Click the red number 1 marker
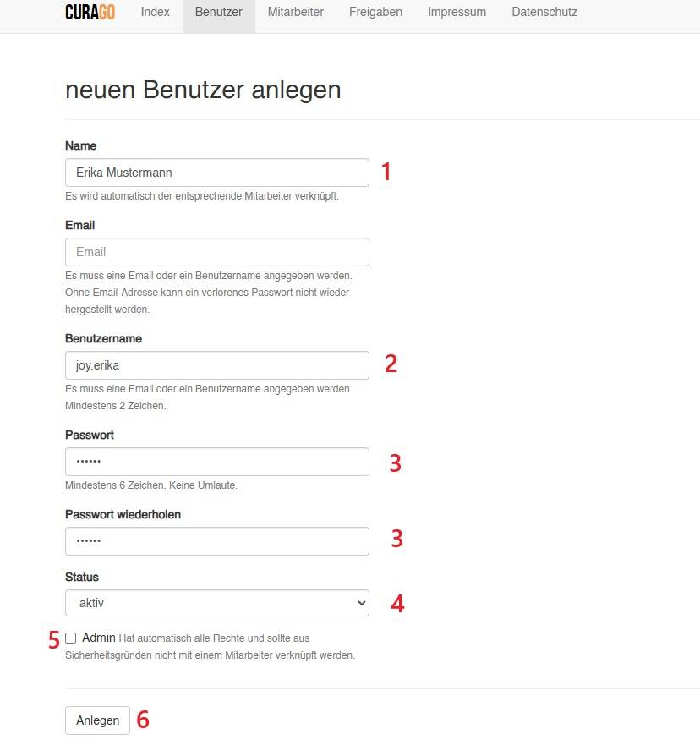This screenshot has width=700, height=756. point(386,173)
